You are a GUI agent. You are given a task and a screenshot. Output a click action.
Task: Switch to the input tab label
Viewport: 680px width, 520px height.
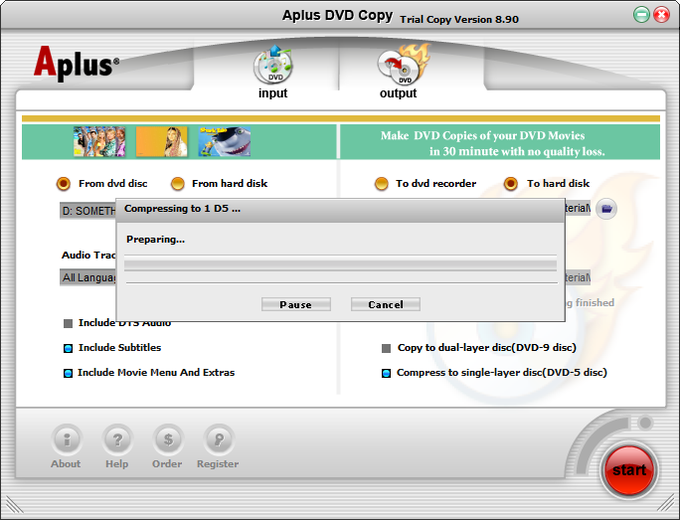point(273,93)
